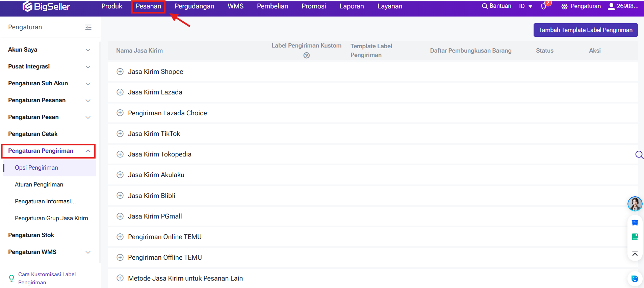
Task: Expand Jasa Kirim TikTok row
Action: click(120, 134)
